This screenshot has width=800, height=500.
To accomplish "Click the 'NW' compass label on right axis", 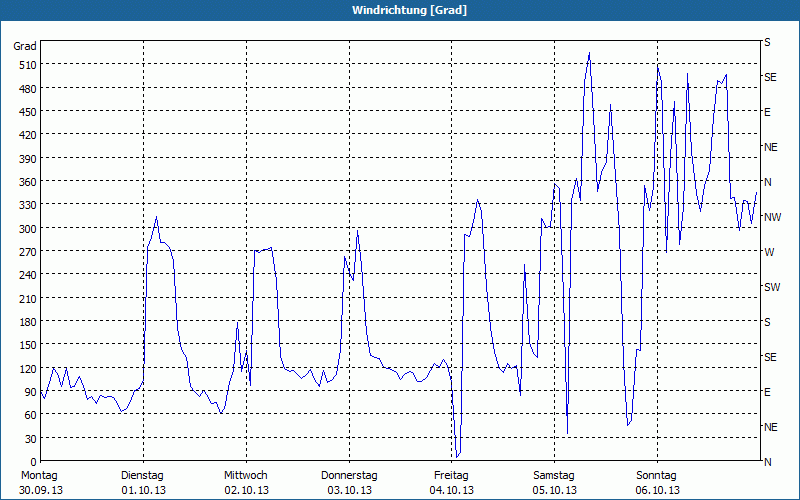I will pyautogui.click(x=772, y=217).
